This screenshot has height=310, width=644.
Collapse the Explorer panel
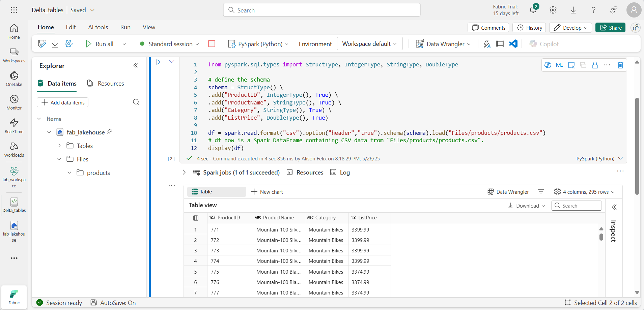coord(136,65)
